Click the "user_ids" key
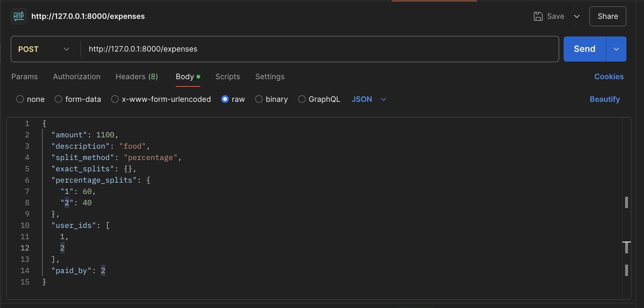 coord(74,225)
